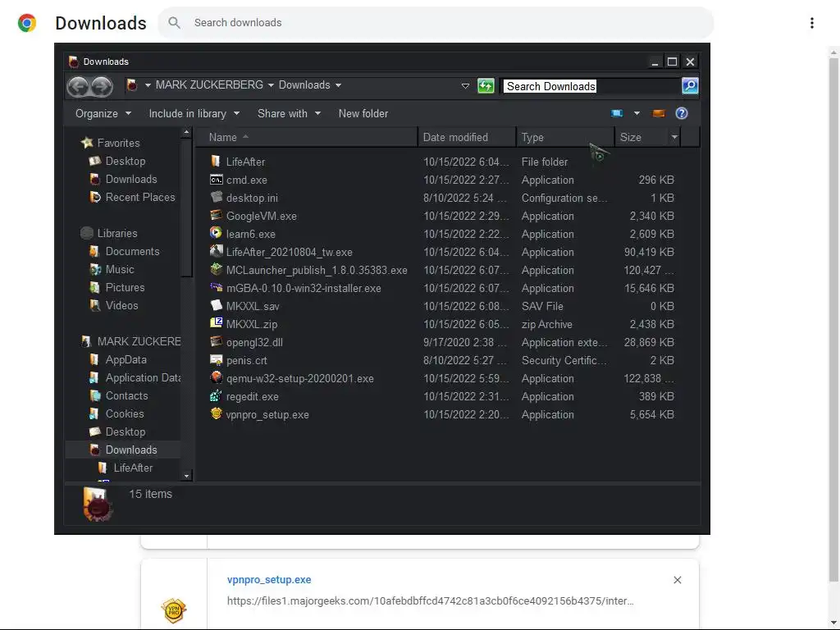Select LifeAfter_20210804_tw.exe icon
The image size is (840, 630).
pos(216,251)
